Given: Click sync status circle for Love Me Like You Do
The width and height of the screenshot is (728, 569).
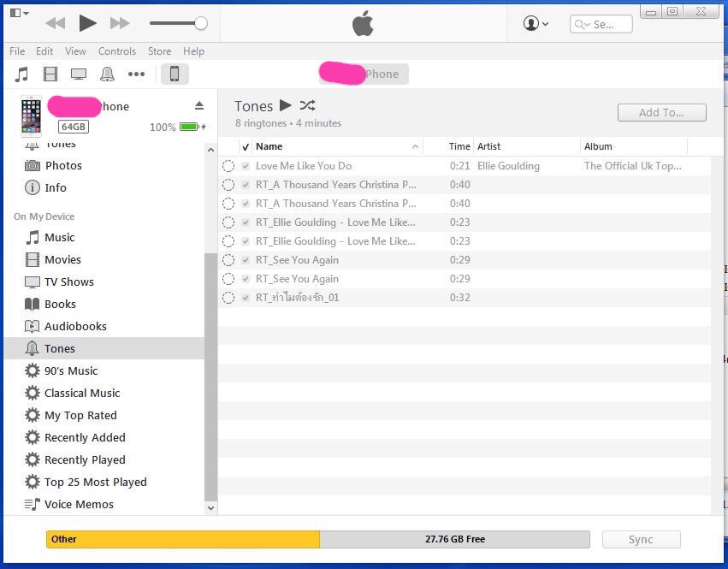Looking at the screenshot, I should coord(228,166).
